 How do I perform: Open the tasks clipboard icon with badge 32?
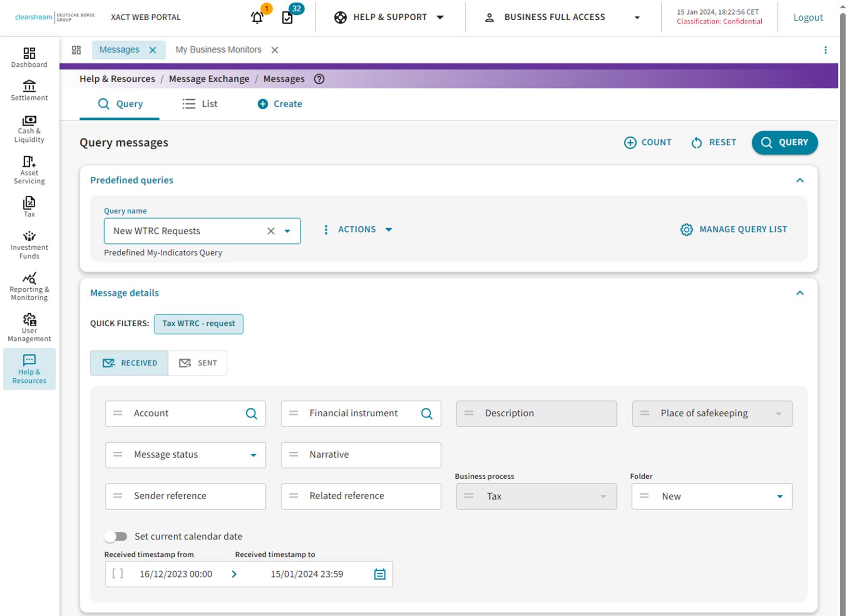pyautogui.click(x=287, y=18)
